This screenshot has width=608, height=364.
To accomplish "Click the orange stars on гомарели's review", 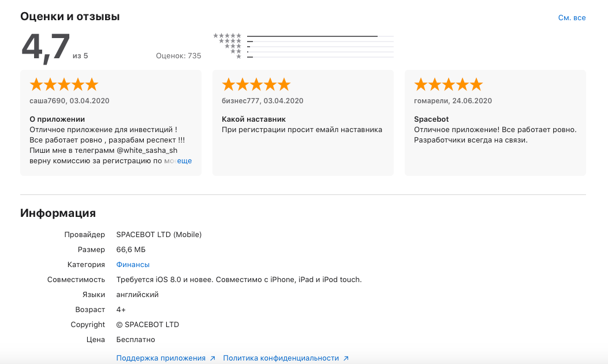I will click(x=448, y=85).
